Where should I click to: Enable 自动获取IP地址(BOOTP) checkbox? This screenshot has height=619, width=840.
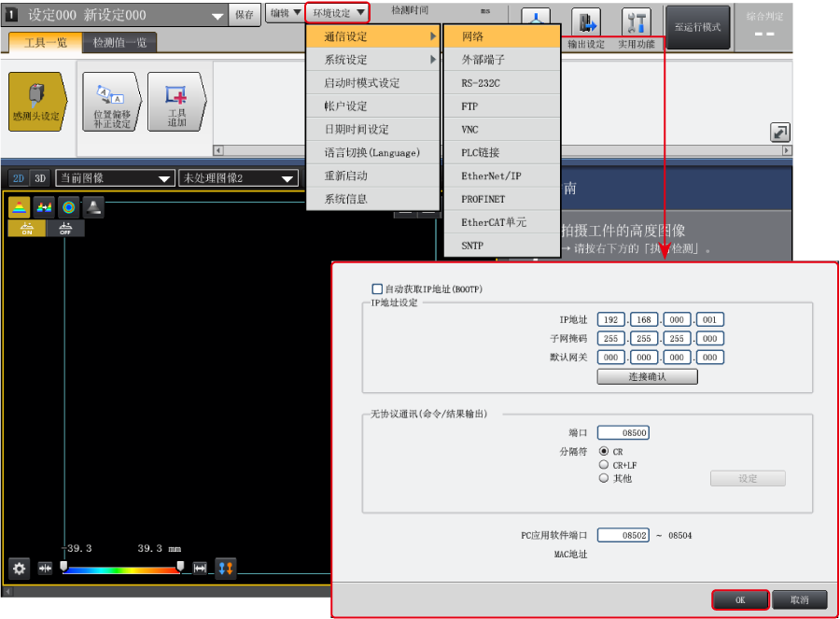pyautogui.click(x=378, y=289)
